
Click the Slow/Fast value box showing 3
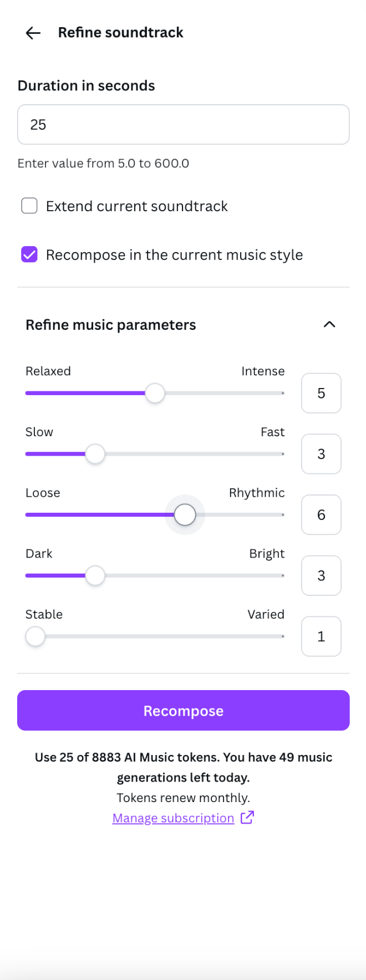pos(321,454)
